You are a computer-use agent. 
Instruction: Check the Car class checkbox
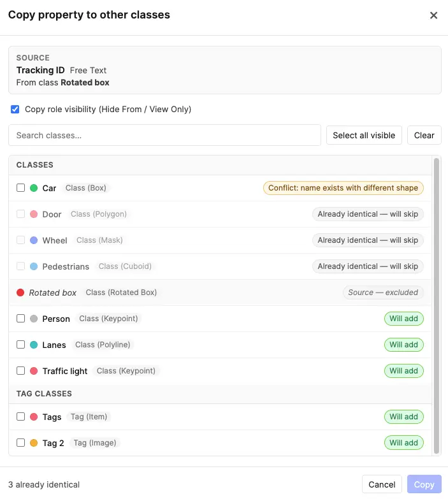[x=20, y=188]
